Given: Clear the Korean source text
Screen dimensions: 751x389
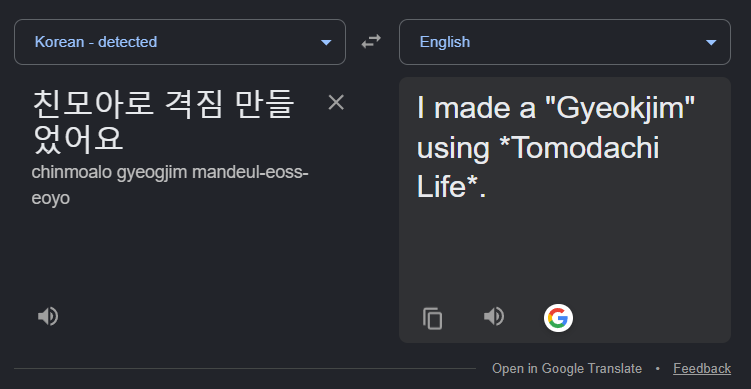Looking at the screenshot, I should click(x=336, y=103).
